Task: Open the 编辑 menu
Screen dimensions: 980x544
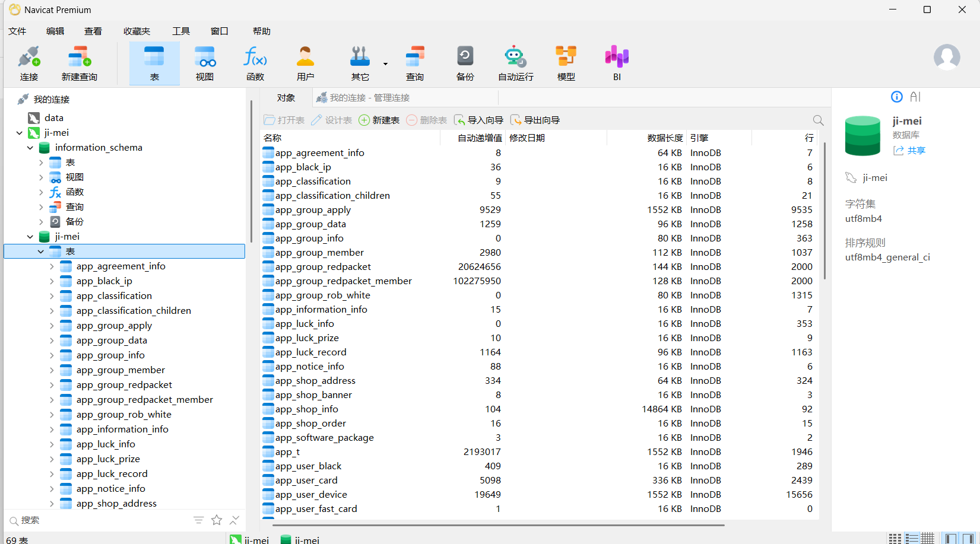Action: tap(55, 31)
